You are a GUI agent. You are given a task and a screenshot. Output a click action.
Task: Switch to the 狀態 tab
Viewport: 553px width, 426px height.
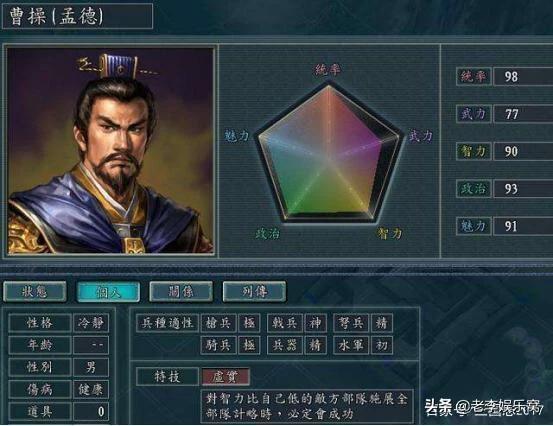35,292
